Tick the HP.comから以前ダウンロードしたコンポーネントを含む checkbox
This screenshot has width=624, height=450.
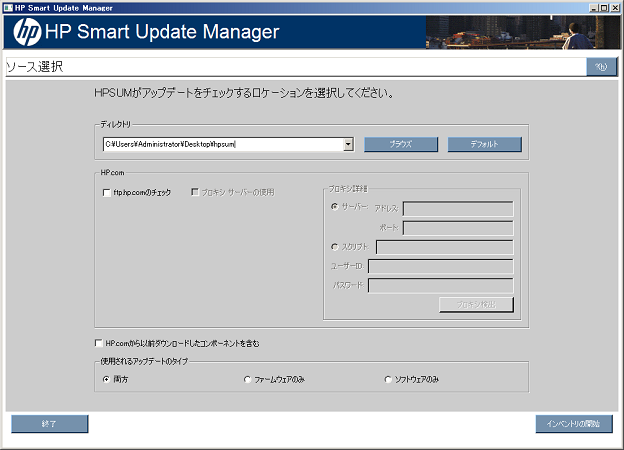99,343
